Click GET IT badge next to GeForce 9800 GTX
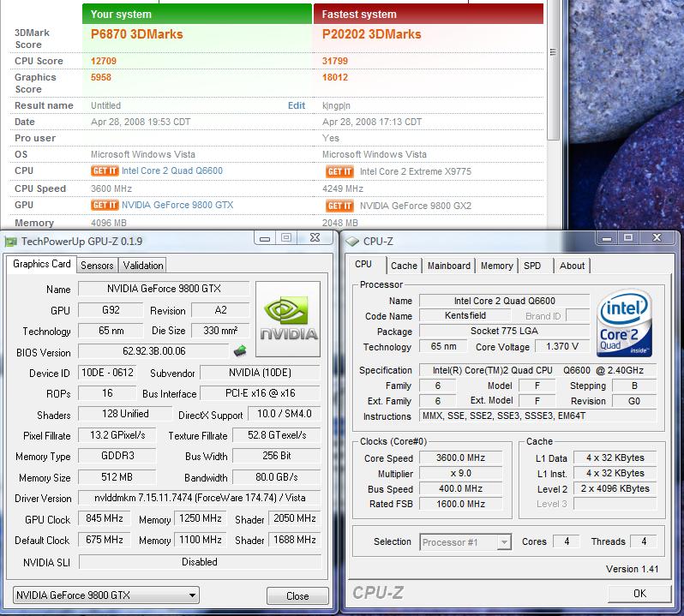Screen dimensions: 684x616 pyautogui.click(x=105, y=205)
